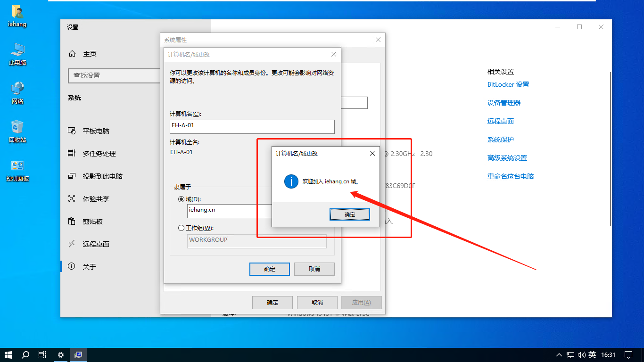Click 取消 in the computer name dialog
The image size is (644, 362).
[314, 269]
